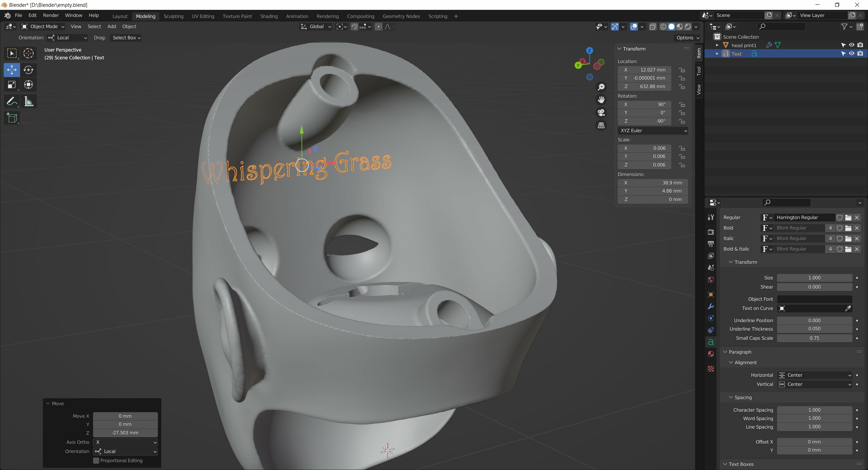Toggle the Rotation Z lock
This screenshot has height=470, width=868.
point(682,121)
